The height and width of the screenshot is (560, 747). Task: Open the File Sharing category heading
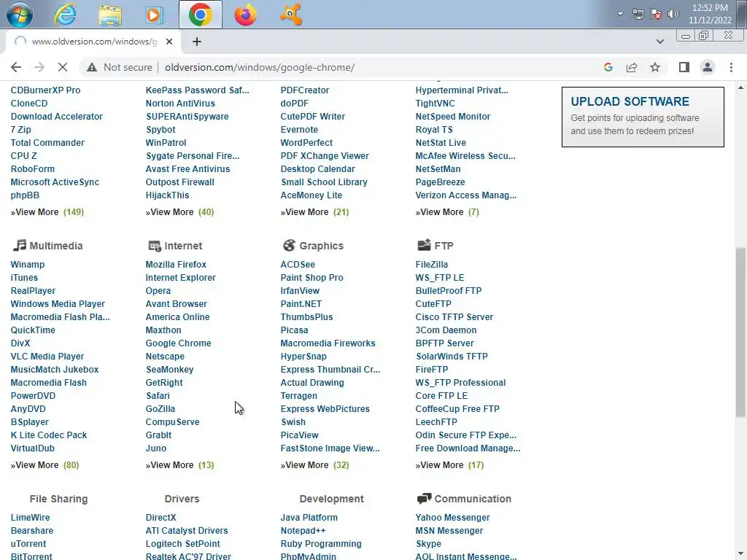[x=58, y=499]
